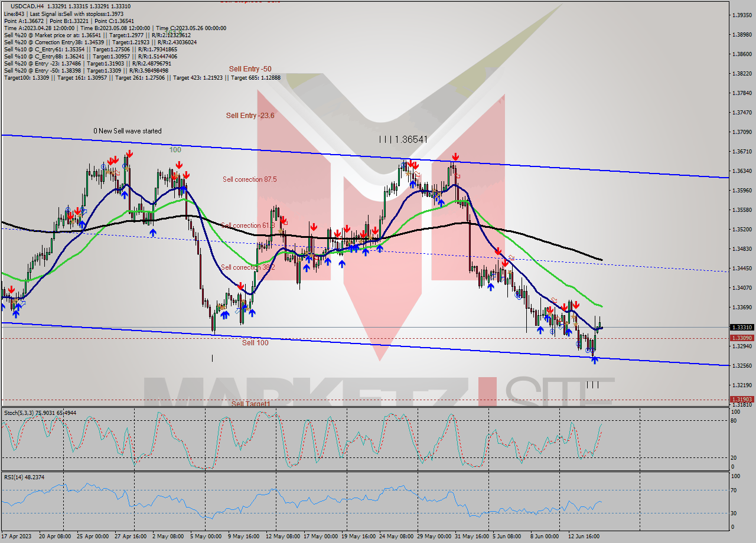The image size is (756, 543).
Task: Click the 'Sell correction 87.5' label
Action: (249, 179)
